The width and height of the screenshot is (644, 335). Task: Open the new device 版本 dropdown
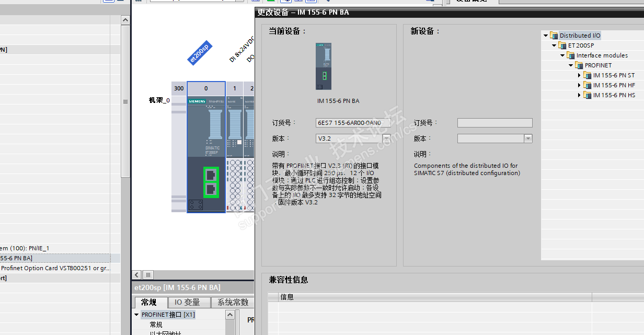coord(528,138)
